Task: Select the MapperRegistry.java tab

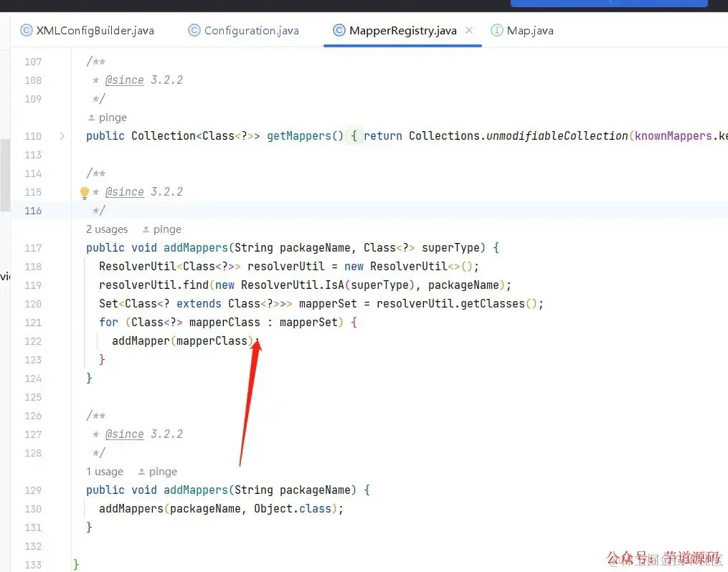Action: point(402,31)
